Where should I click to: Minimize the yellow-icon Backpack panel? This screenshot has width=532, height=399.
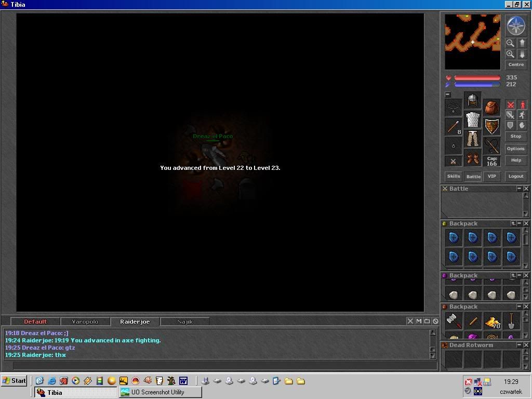point(519,223)
